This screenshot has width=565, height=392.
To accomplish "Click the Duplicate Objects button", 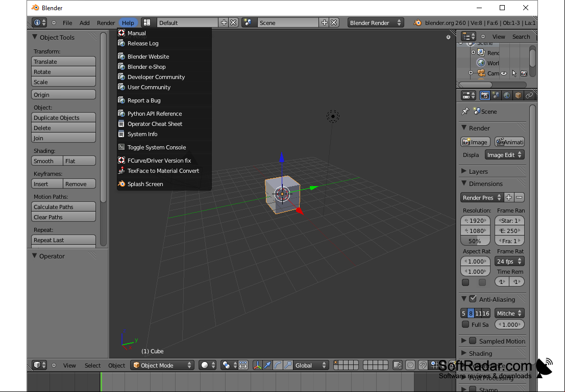I will pyautogui.click(x=63, y=118).
